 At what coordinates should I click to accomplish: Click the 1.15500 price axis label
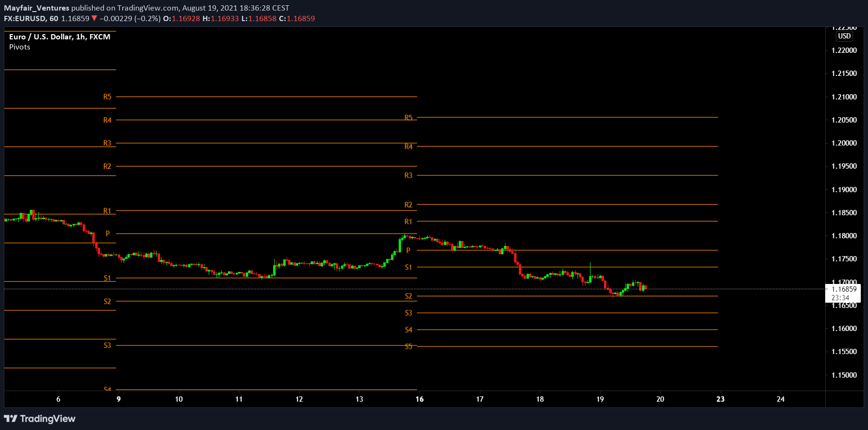click(x=844, y=352)
